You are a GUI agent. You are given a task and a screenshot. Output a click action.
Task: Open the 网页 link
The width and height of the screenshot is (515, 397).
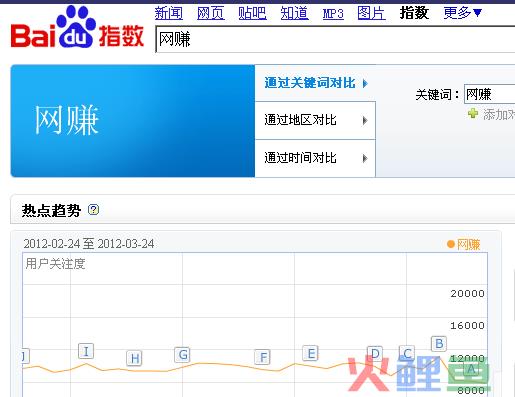tap(211, 13)
